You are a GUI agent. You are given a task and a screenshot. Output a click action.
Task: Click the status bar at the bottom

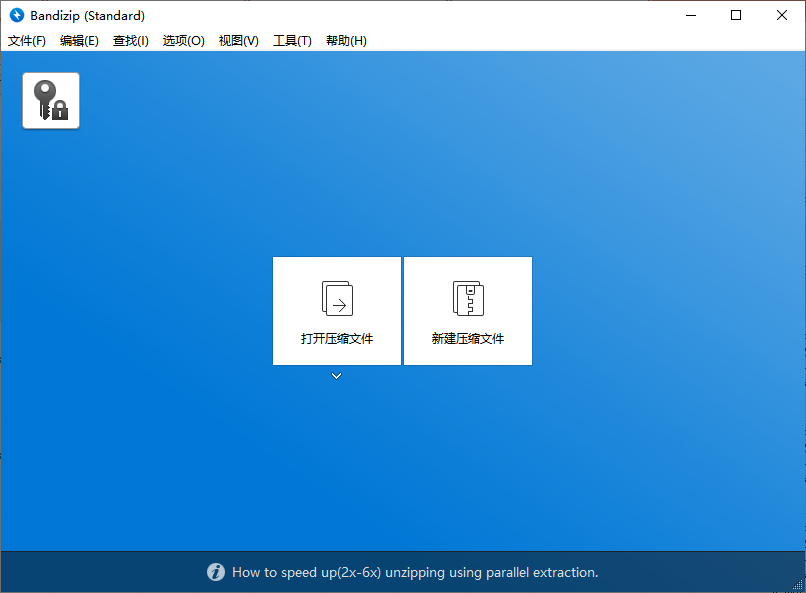(403, 572)
